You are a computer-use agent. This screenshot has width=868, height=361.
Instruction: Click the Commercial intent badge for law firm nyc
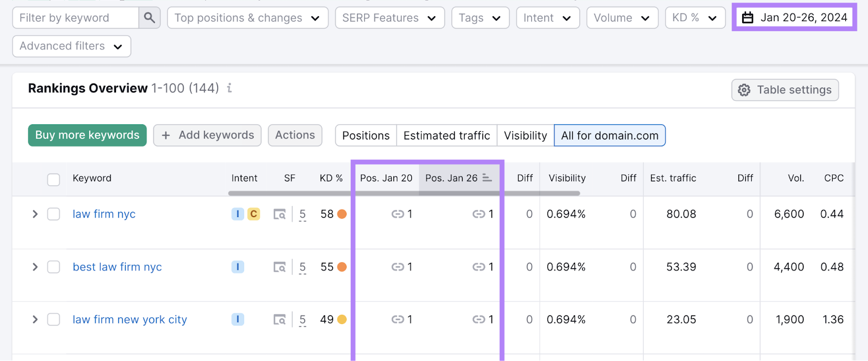[x=253, y=214]
